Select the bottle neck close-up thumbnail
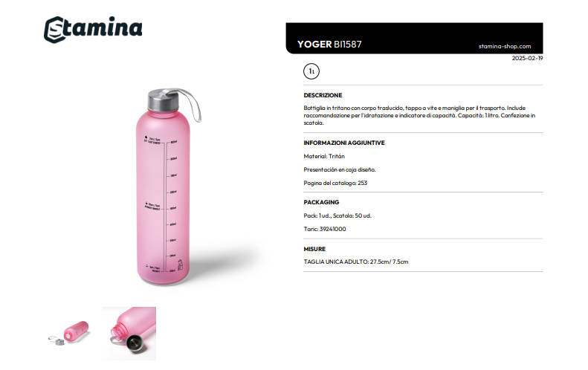The width and height of the screenshot is (588, 370). click(x=129, y=334)
